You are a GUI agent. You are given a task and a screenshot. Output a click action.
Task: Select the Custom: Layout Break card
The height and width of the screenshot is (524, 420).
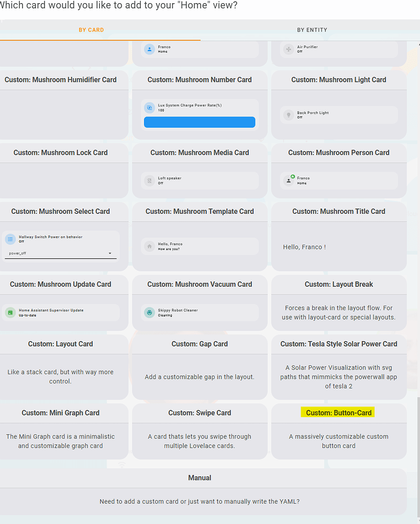point(339,284)
